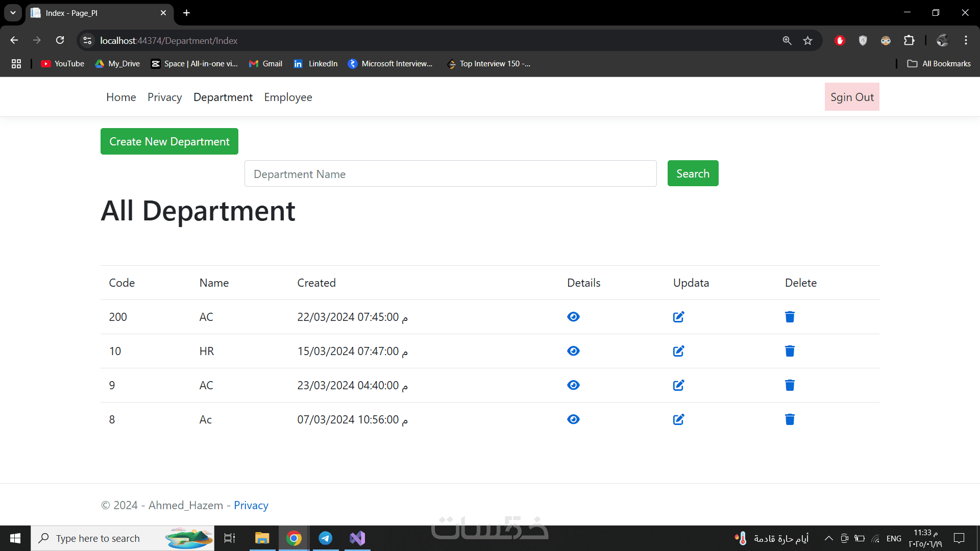Reload the current page
This screenshot has width=980, height=551.
tap(60, 41)
